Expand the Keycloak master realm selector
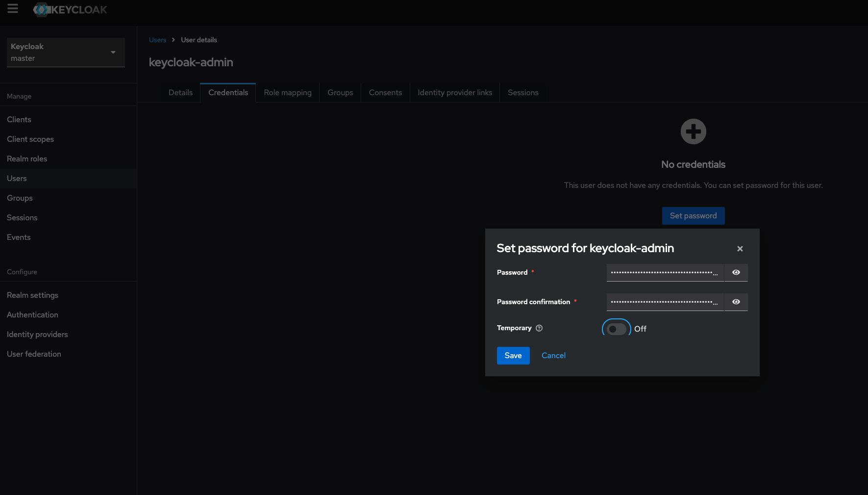This screenshot has width=868, height=495. pos(66,52)
